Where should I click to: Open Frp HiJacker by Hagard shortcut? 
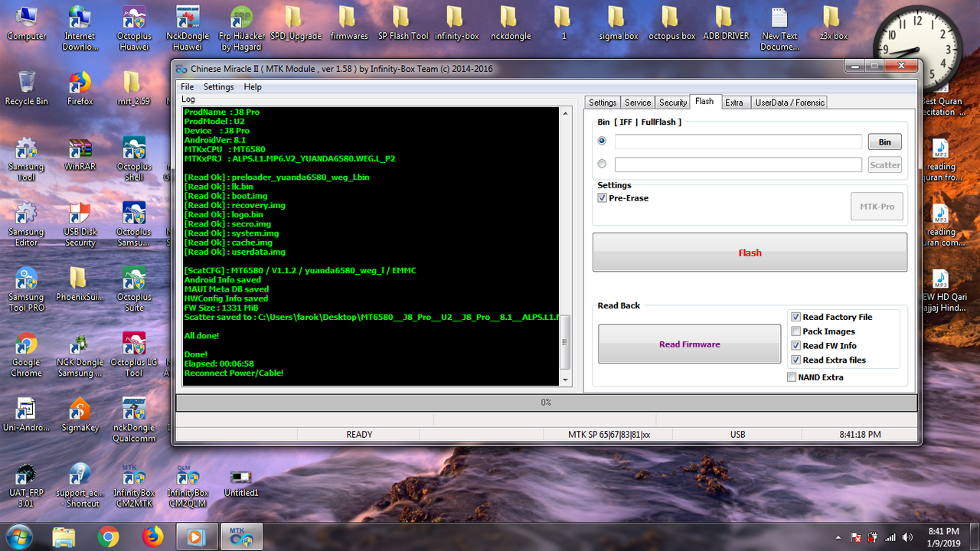241,28
